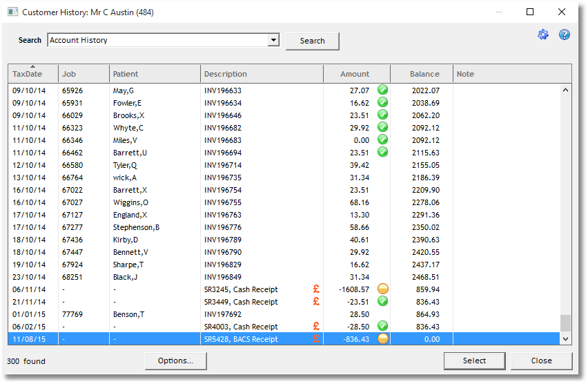Screen dimensions: 588x384
Task: Click the Select button
Action: 474,361
